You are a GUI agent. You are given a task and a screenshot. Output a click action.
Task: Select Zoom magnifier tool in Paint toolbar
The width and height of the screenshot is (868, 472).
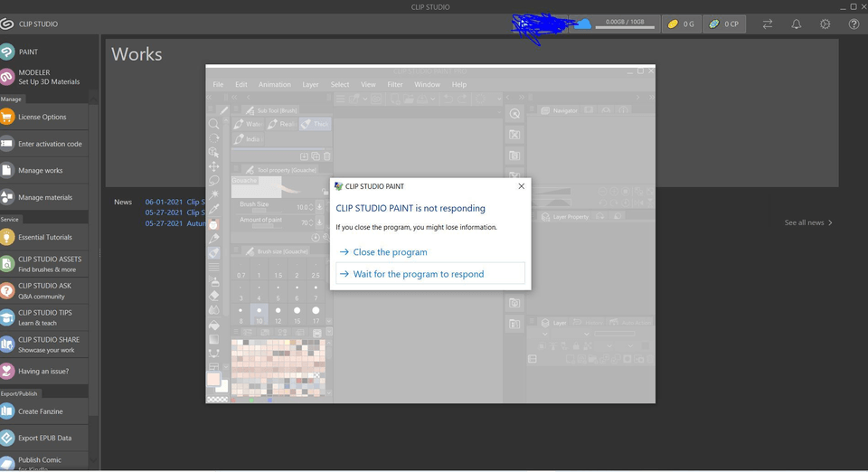pyautogui.click(x=213, y=123)
